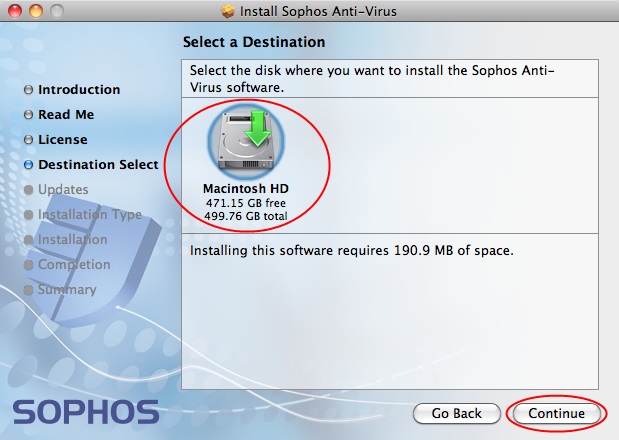619x440 pixels.
Task: Select the License step in sidebar
Action: (x=63, y=140)
